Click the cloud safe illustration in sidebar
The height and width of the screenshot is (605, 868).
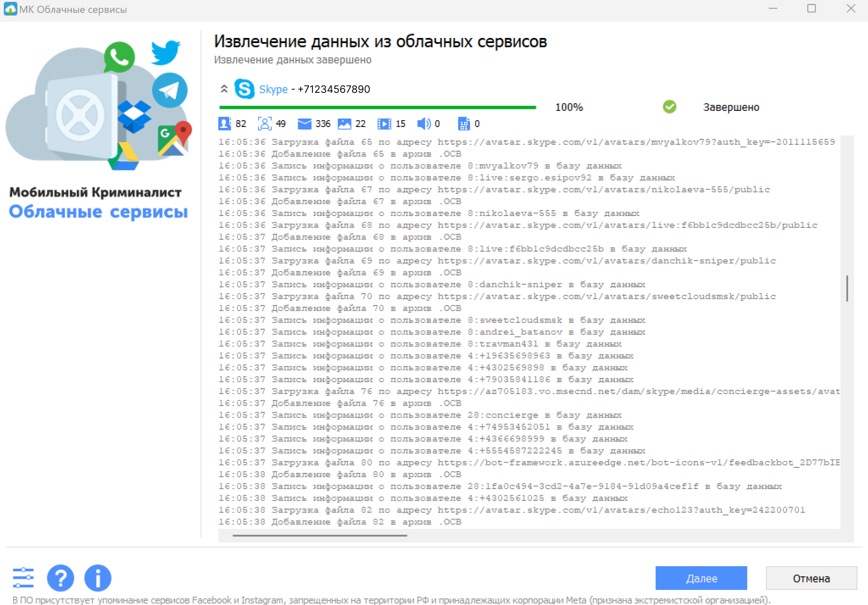point(98,105)
